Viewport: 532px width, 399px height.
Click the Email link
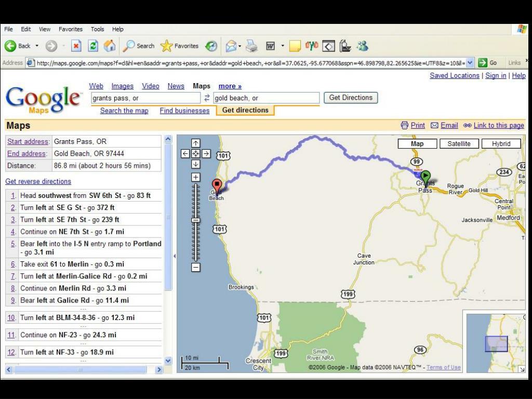point(449,126)
